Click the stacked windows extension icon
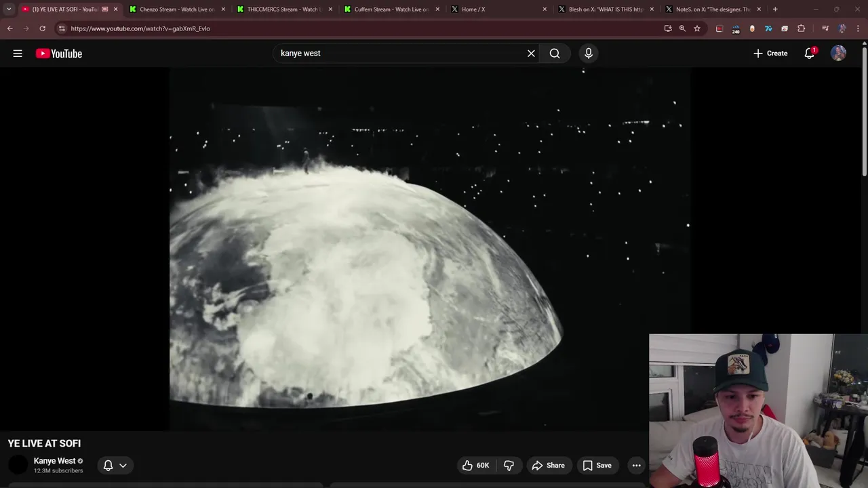 click(785, 28)
